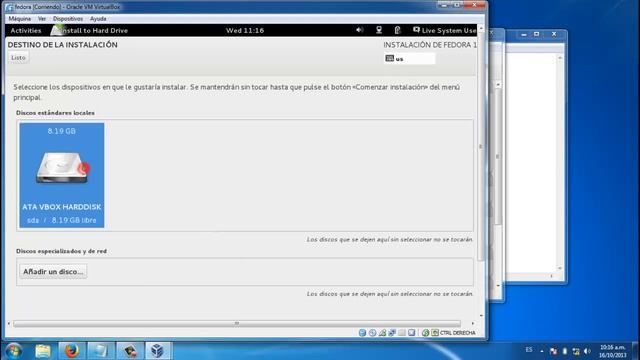This screenshot has width=640, height=360.
Task: Open the Ver menu
Action: (42, 19)
